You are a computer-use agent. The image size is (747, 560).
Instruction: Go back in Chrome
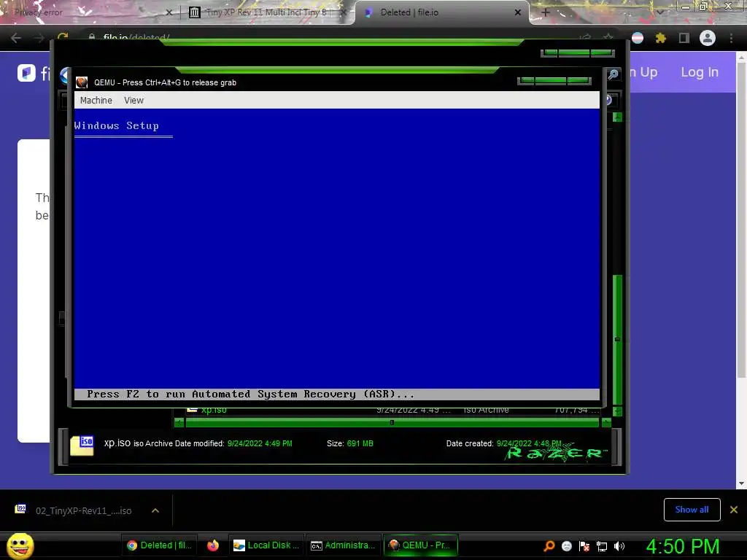pos(16,38)
